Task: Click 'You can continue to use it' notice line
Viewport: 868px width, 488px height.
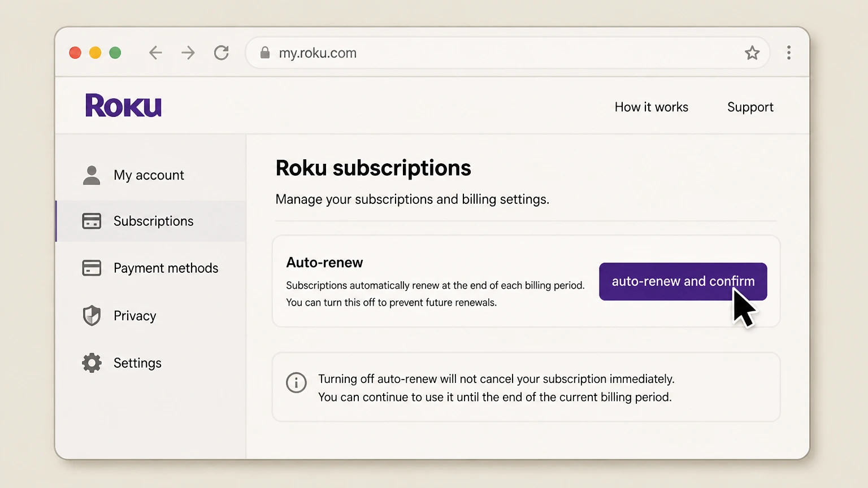Action: click(x=494, y=397)
